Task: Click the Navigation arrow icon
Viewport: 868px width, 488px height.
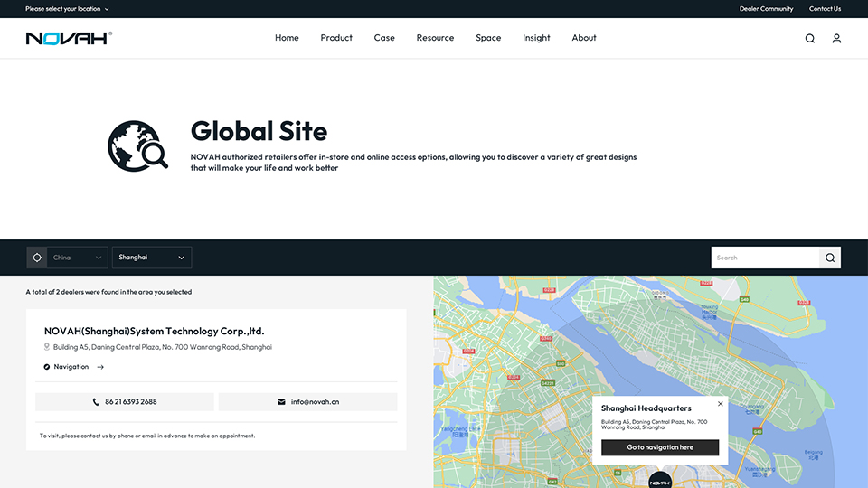Action: (100, 367)
